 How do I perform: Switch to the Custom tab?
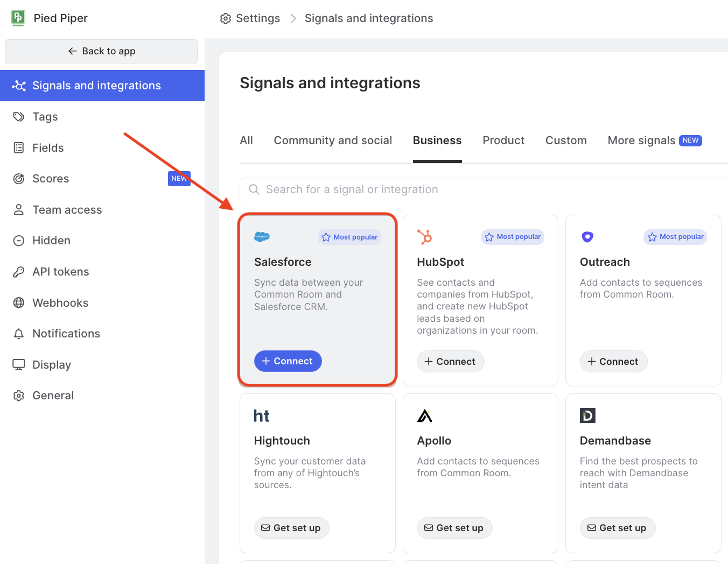point(566,140)
